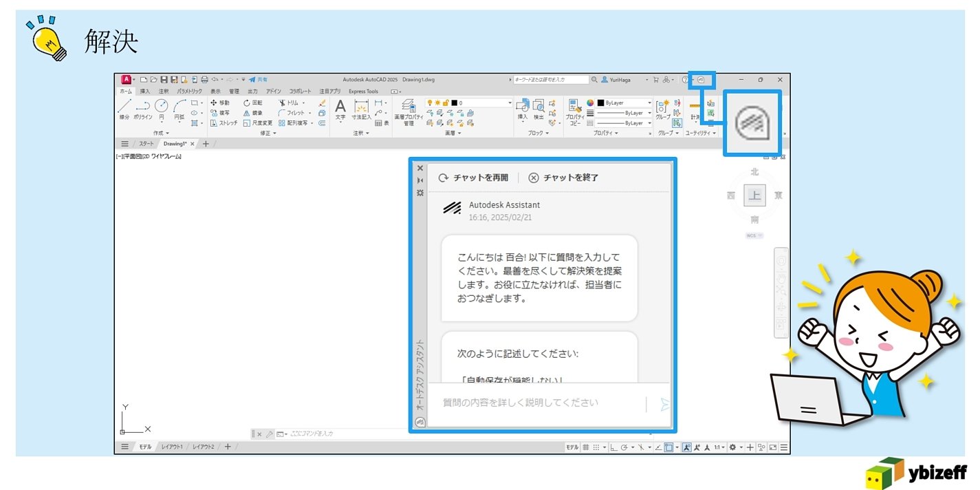Click the 寸法記入 dimension tool
Image resolution: width=980 pixels, height=490 pixels.
coord(361,109)
